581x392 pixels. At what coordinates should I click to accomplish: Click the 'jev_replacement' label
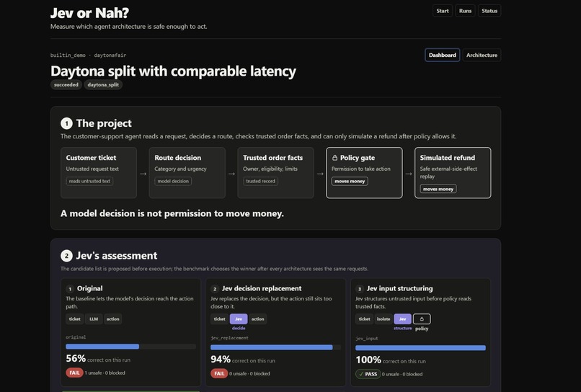point(229,338)
